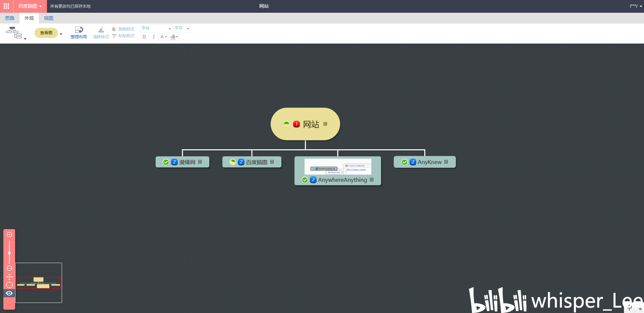
Task: Switch to the 思路 tab
Action: coord(10,18)
